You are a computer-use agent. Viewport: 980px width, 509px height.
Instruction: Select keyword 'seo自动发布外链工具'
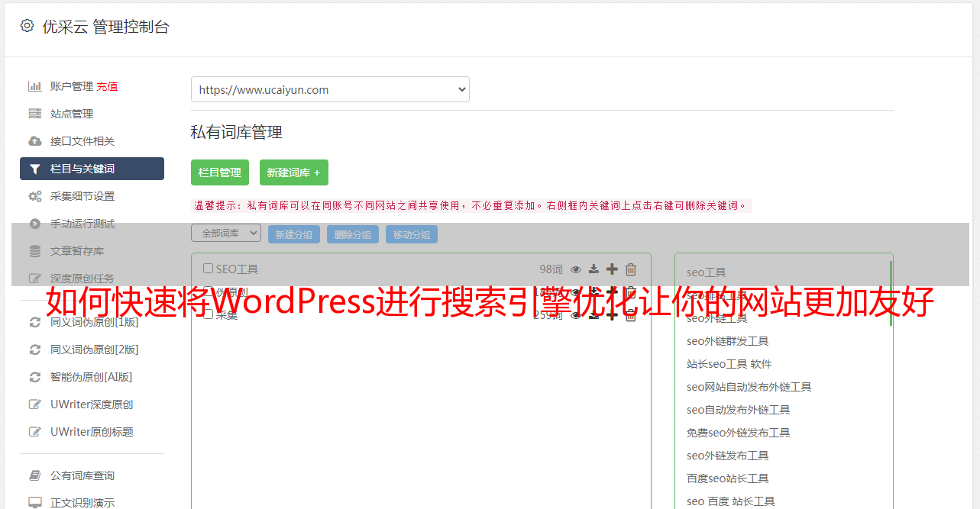coord(739,410)
